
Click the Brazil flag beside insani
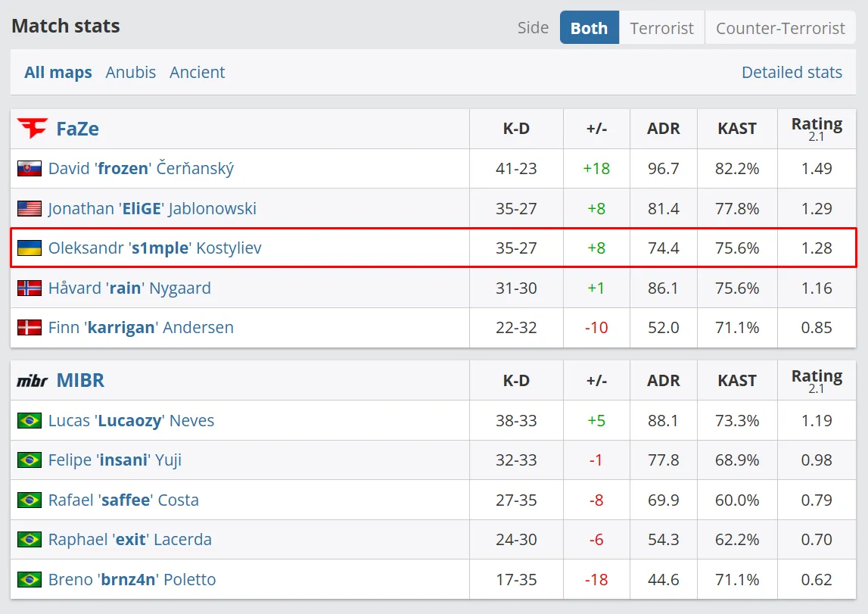tap(30, 460)
